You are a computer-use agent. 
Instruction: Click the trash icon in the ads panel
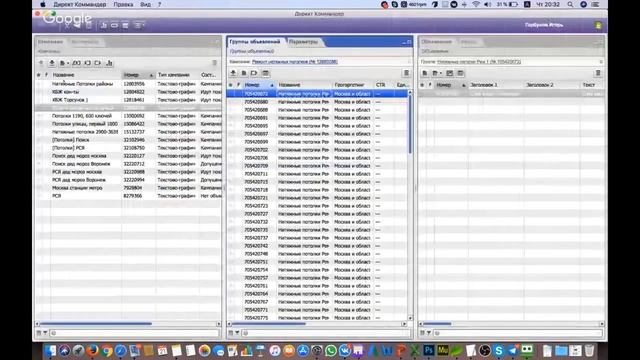pyautogui.click(x=598, y=73)
